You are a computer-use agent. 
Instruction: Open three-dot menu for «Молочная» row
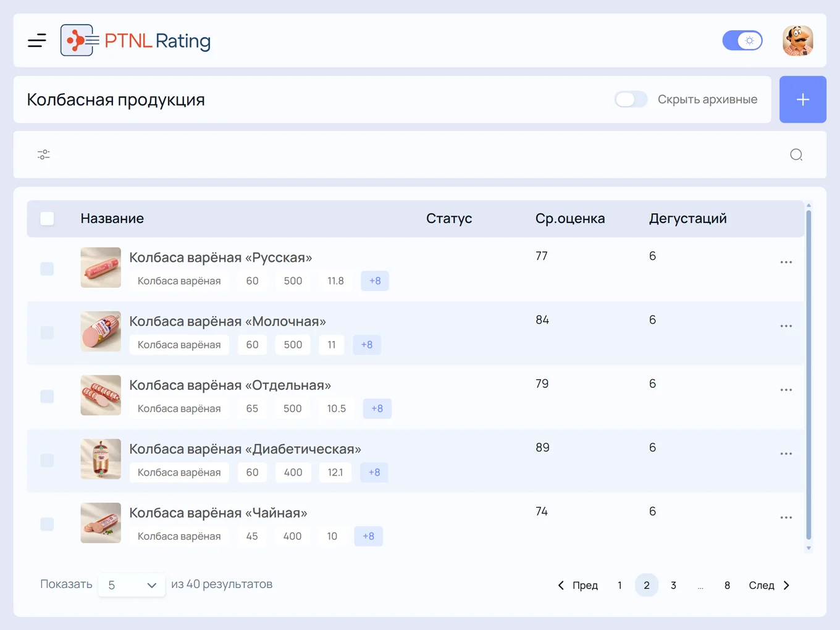tap(786, 326)
